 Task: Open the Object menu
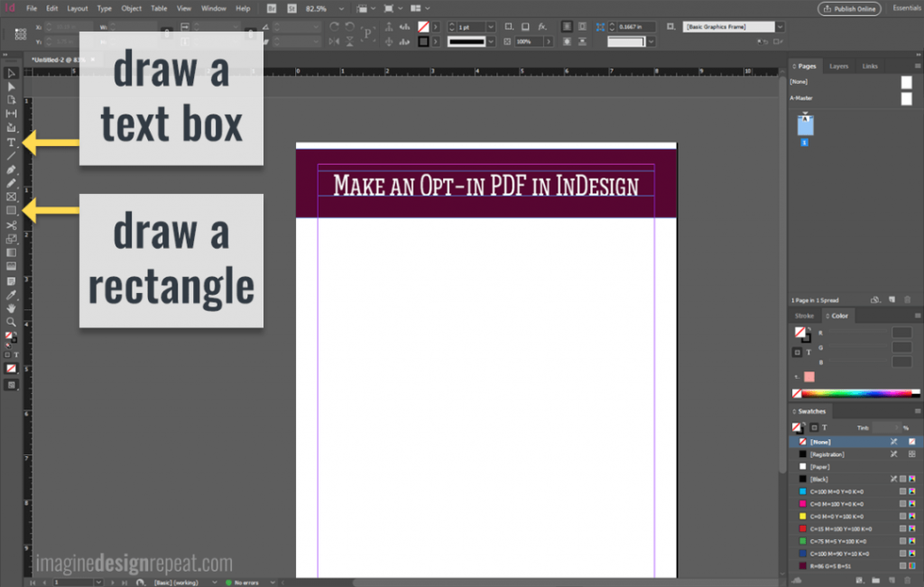(x=132, y=8)
